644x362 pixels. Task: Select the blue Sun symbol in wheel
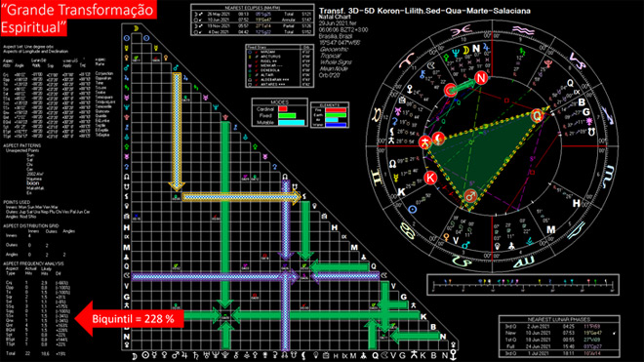tap(413, 210)
